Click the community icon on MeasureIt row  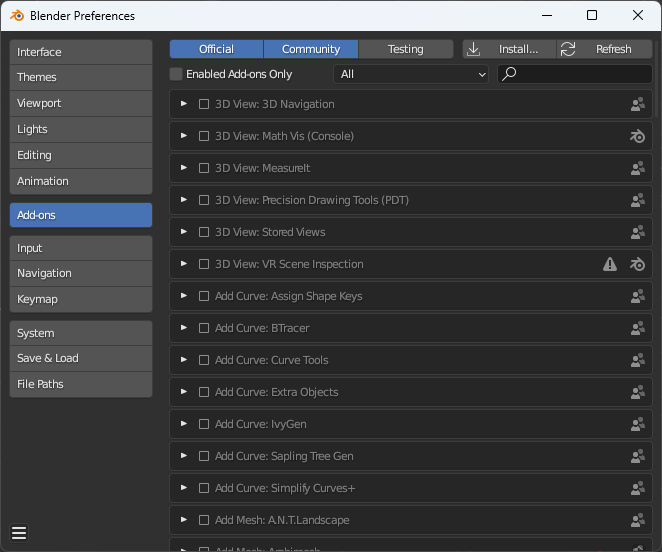point(637,168)
